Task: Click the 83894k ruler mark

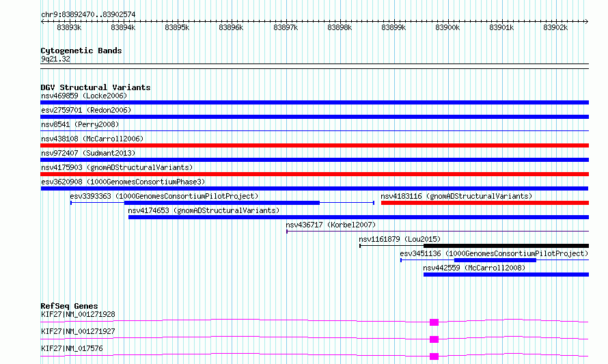Action: pyautogui.click(x=123, y=27)
